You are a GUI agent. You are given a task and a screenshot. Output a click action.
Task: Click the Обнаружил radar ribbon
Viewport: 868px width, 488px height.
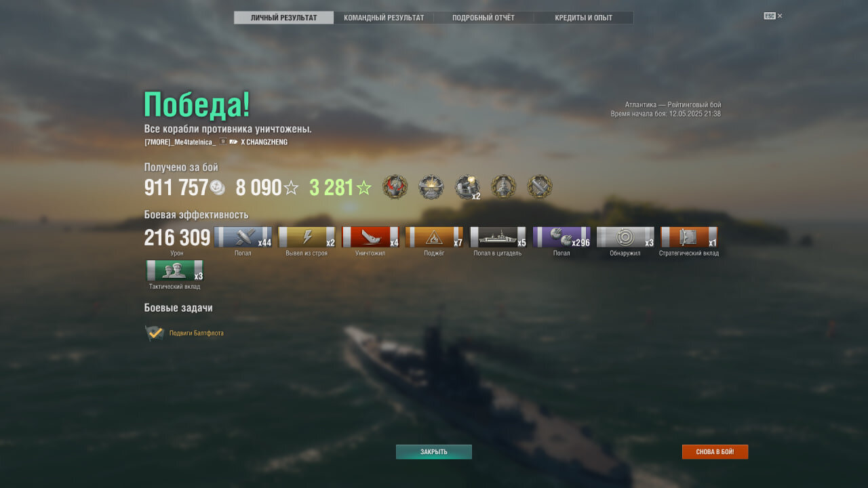[625, 237]
